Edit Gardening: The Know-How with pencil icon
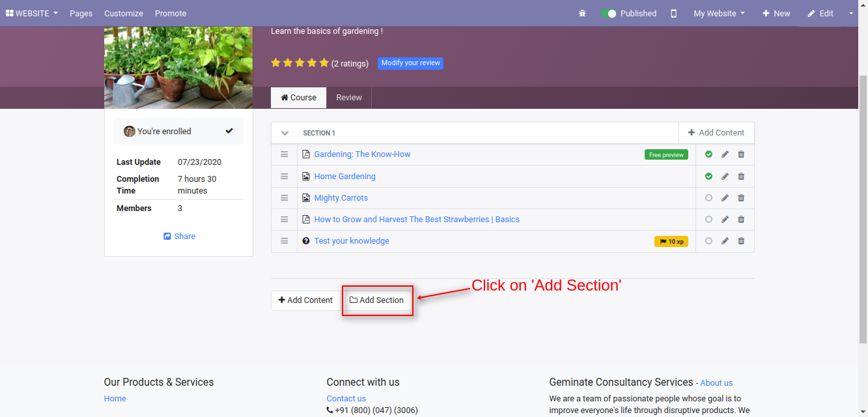The image size is (868, 417). [725, 154]
